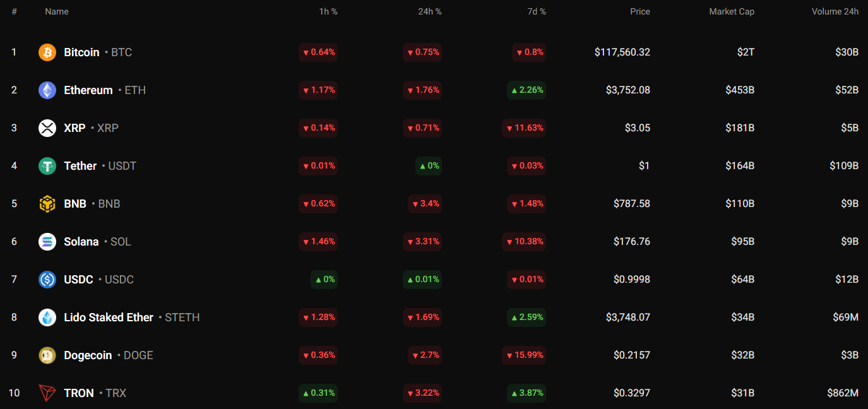868x409 pixels.
Task: Click the Ethereum logo icon
Action: pos(47,90)
